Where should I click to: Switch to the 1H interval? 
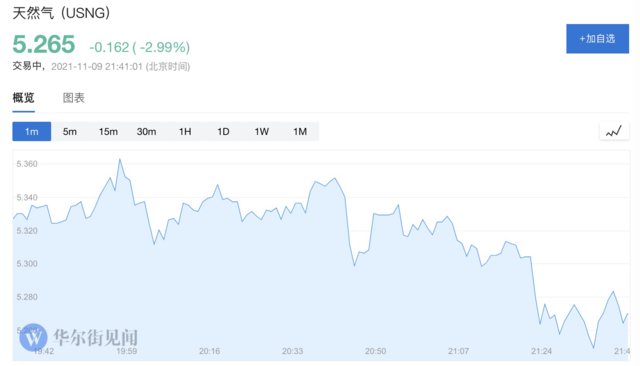pos(185,131)
